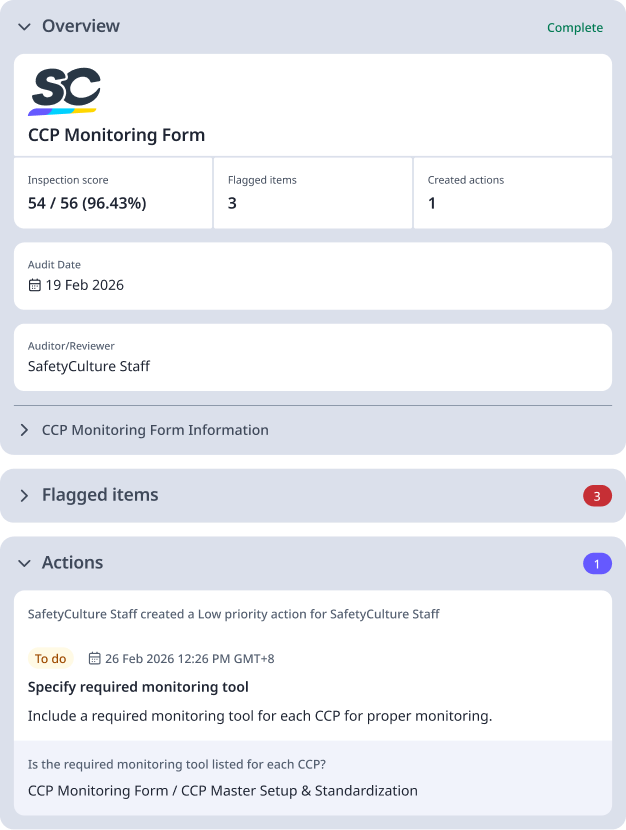
Task: Click the calendar icon next to action due date
Action: pyautogui.click(x=95, y=658)
